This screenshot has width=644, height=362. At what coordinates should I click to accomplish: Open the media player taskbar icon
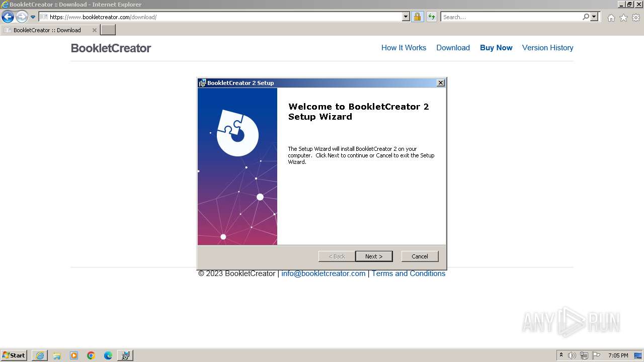(74, 355)
